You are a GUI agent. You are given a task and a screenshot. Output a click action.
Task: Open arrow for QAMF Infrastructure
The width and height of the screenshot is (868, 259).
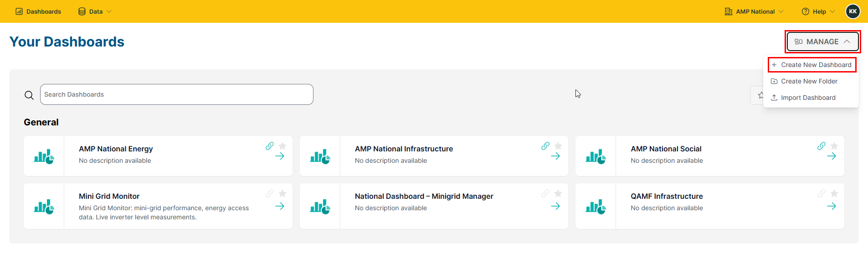[832, 206]
